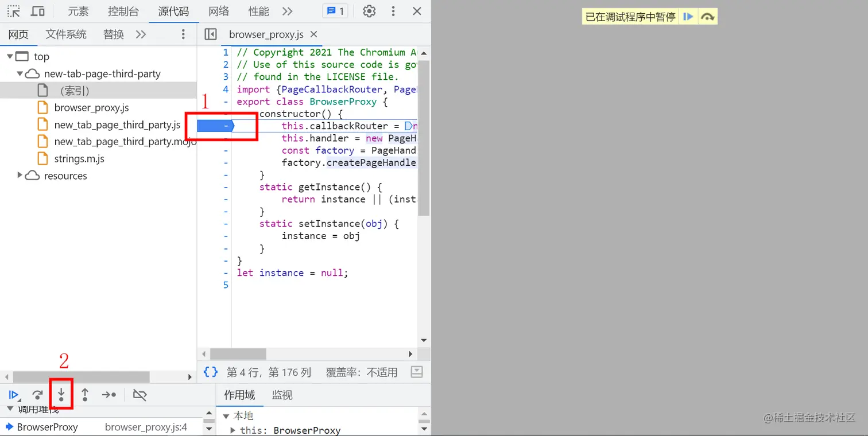
Task: Click the inline breakpoint marker after callbackRouter =
Action: [x=409, y=126]
